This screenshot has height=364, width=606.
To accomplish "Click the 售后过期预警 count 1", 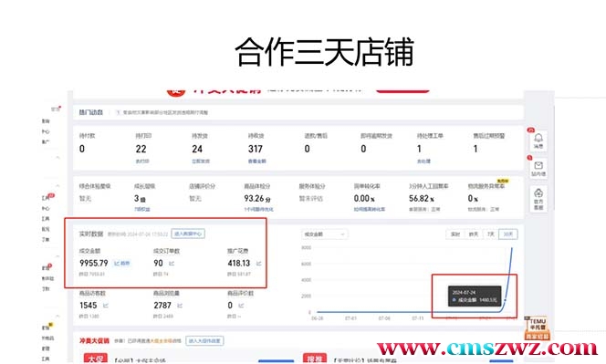I will tap(475, 149).
